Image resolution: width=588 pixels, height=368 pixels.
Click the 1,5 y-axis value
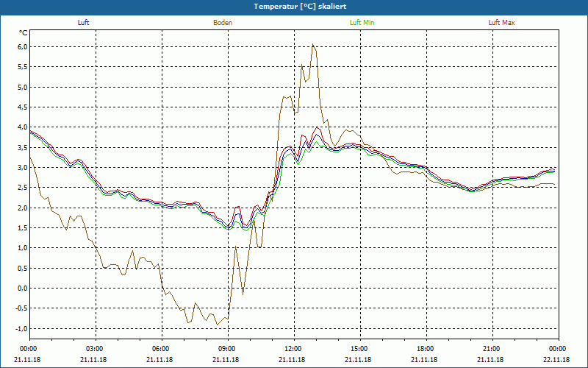[23, 228]
